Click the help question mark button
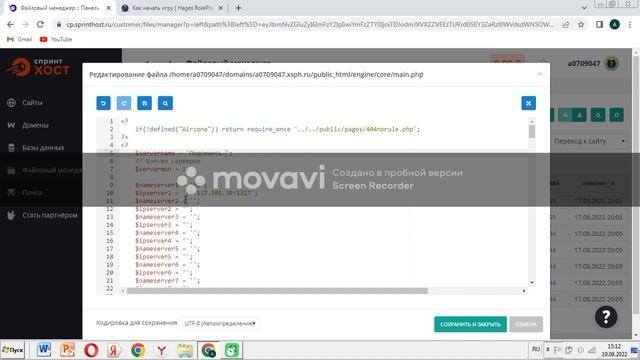The image size is (640, 360). (606, 317)
